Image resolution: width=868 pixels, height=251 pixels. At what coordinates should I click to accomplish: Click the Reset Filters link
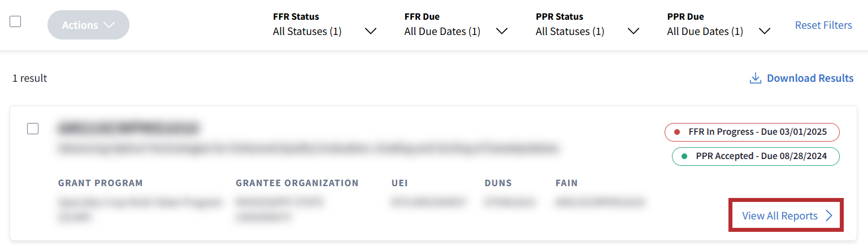pyautogui.click(x=823, y=25)
